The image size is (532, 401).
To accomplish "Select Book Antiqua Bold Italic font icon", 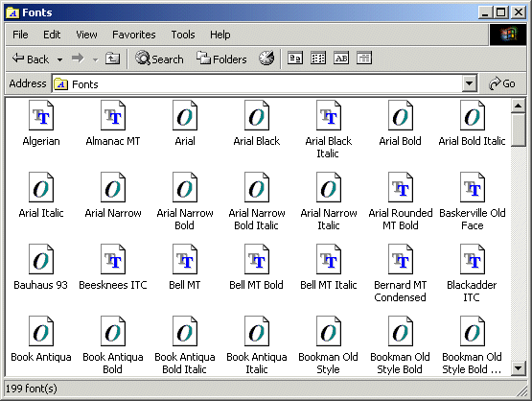I will (x=185, y=331).
